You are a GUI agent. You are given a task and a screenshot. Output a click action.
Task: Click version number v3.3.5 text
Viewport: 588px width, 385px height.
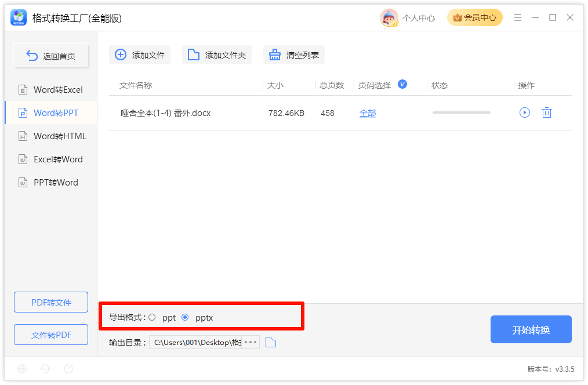(x=551, y=369)
